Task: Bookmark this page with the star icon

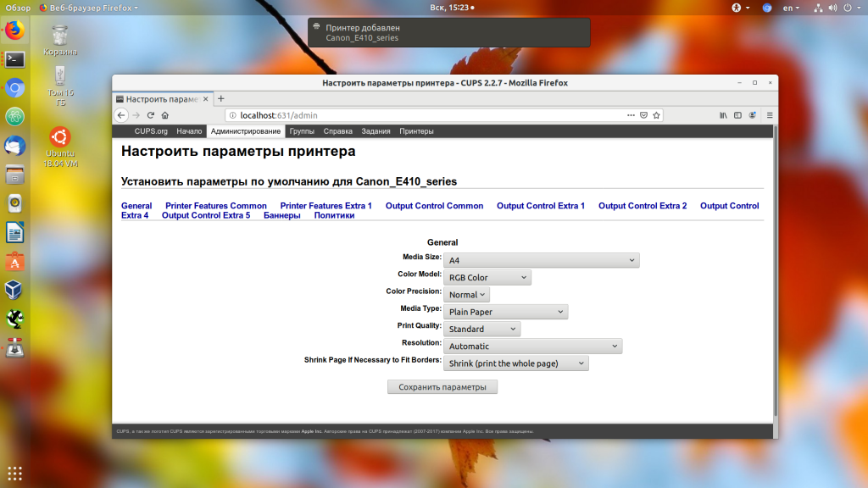Action: tap(657, 115)
